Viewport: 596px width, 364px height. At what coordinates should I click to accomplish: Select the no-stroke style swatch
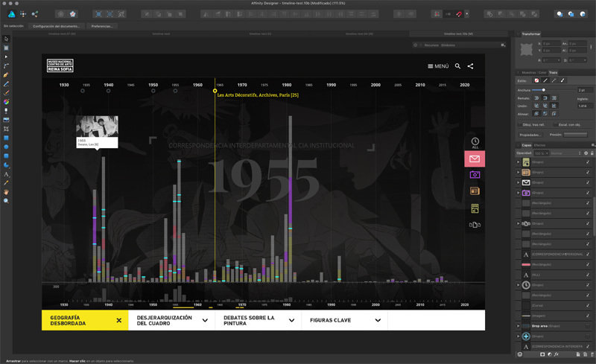(536, 80)
